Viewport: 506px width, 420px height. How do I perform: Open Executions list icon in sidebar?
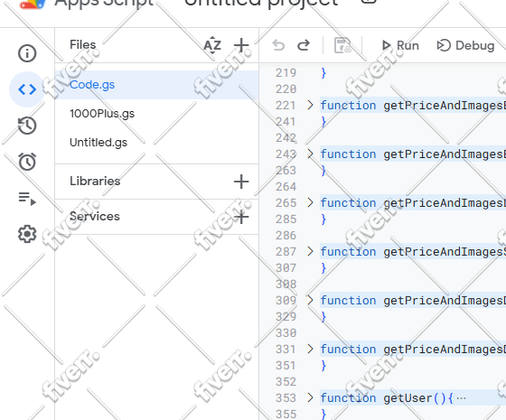pos(27,198)
